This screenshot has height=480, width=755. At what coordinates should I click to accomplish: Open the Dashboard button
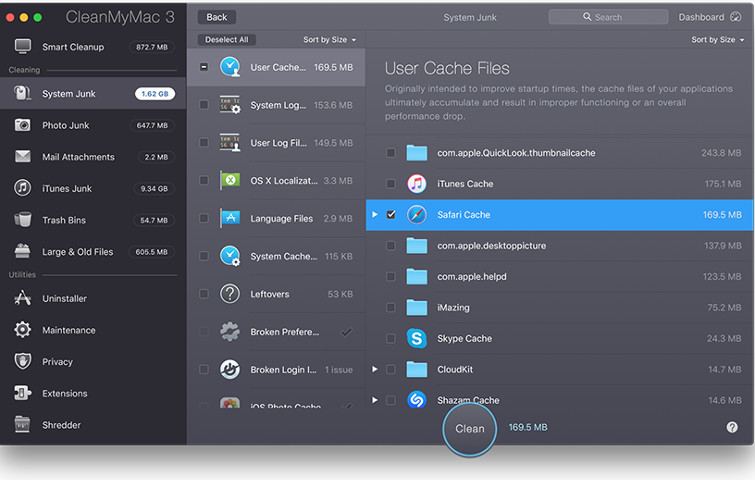[x=710, y=17]
